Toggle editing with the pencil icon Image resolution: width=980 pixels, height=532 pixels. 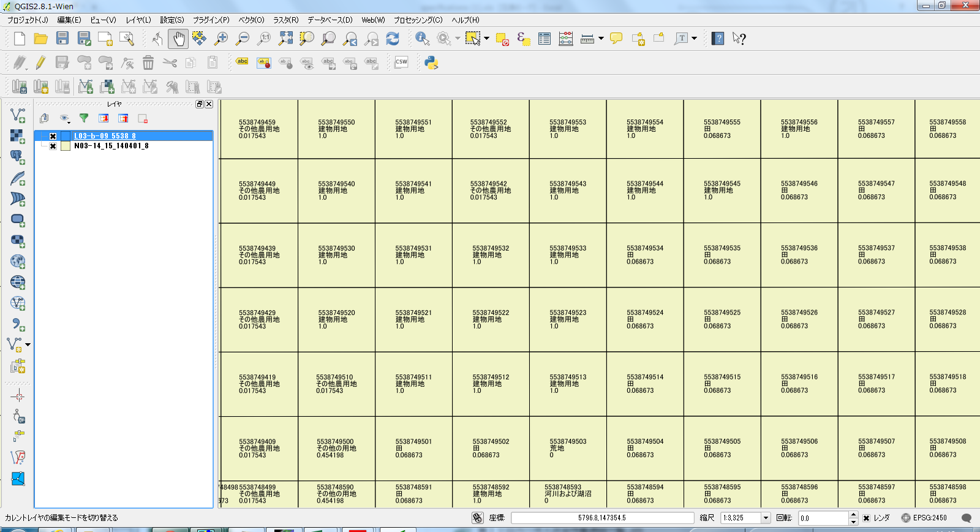(40, 63)
